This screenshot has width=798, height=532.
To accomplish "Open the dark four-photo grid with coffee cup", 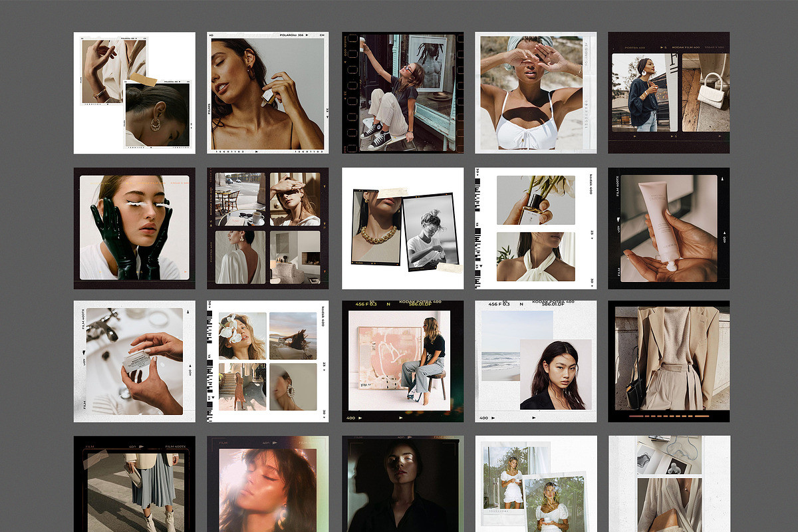I will [x=268, y=228].
